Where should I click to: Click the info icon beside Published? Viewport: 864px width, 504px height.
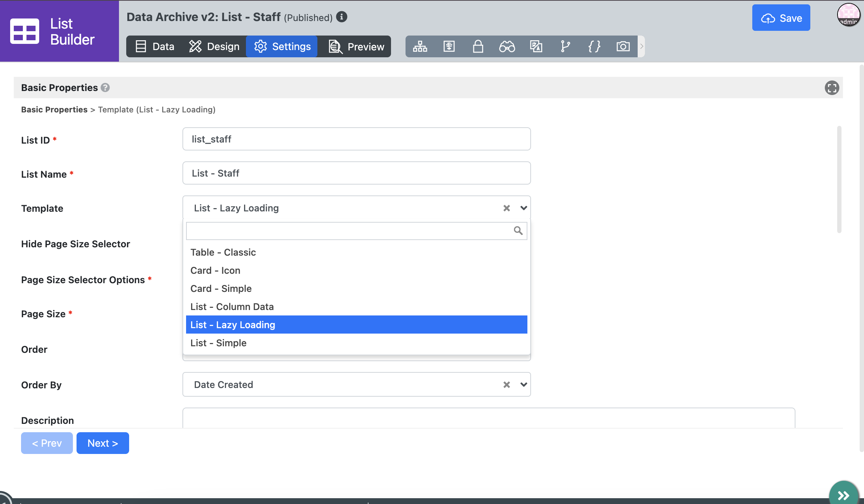[x=341, y=17]
